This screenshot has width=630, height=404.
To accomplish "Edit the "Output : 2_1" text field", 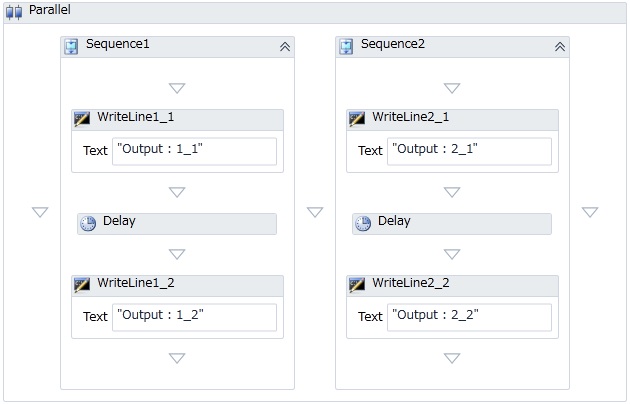I will click(469, 151).
